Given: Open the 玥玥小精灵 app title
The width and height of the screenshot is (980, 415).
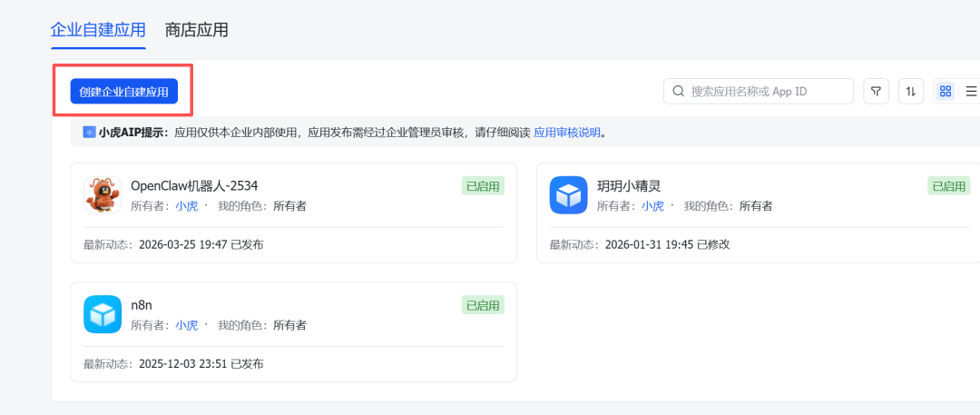Looking at the screenshot, I should click(629, 185).
